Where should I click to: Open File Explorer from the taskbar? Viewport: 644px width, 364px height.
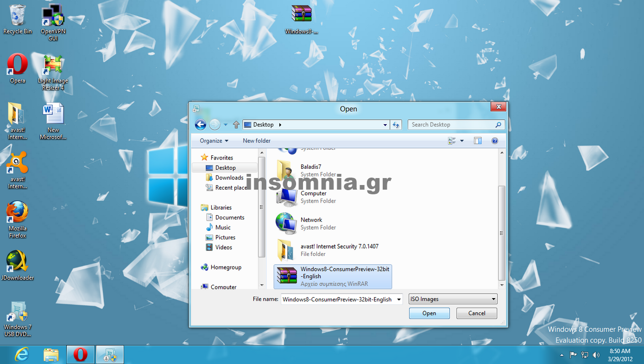click(51, 355)
